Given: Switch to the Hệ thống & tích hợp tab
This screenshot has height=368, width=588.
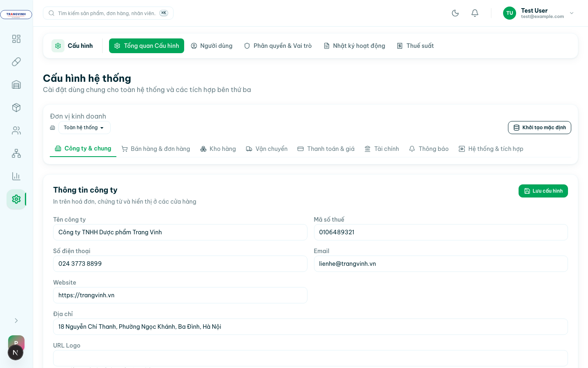Looking at the screenshot, I should coord(491,149).
